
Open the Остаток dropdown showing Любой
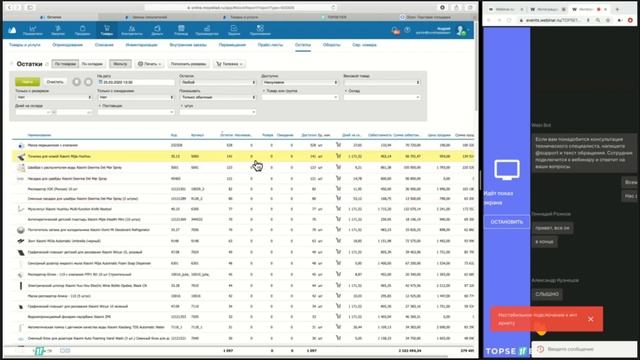click(218, 82)
